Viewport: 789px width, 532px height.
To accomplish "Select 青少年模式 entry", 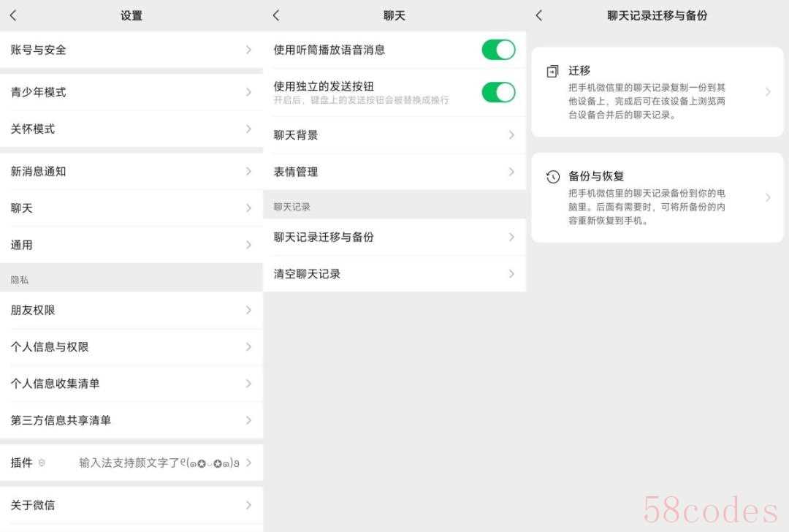I will pyautogui.click(x=131, y=92).
